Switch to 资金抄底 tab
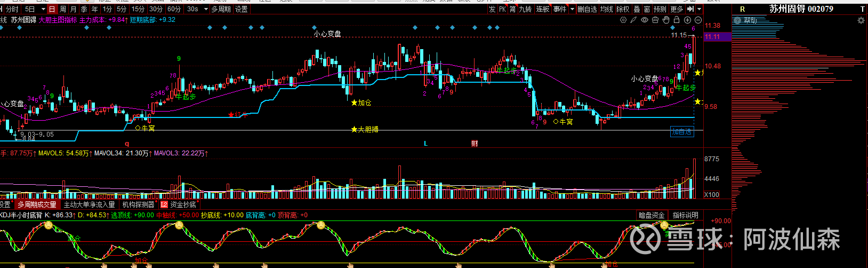The image size is (868, 268). click(x=183, y=204)
